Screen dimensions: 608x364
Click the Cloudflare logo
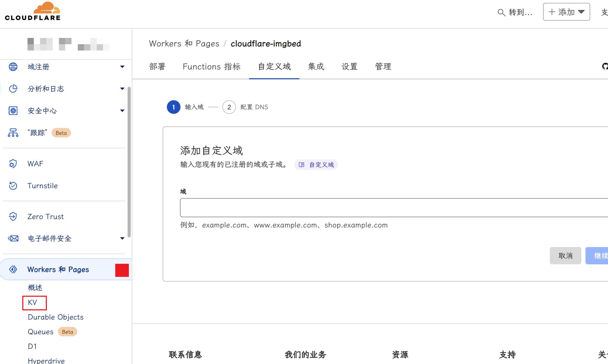click(x=32, y=11)
